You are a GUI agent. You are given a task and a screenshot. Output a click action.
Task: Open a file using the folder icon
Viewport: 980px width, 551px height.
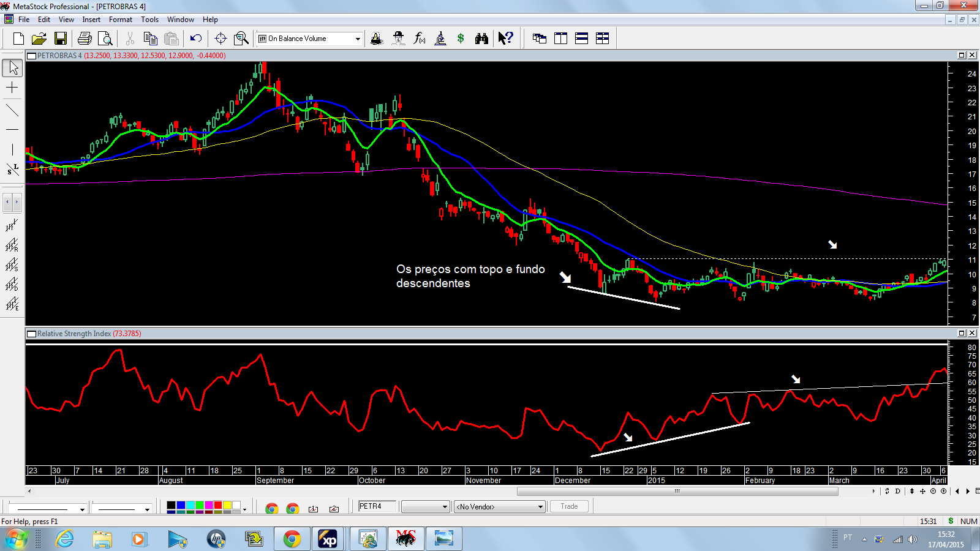point(39,39)
